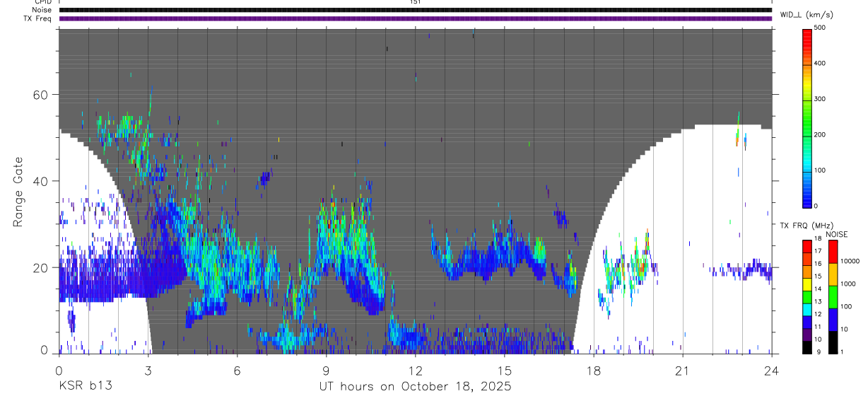Viewport: 868px width, 401px height.
Task: Click the 1000 label on the NOISE legend
Action: point(850,284)
